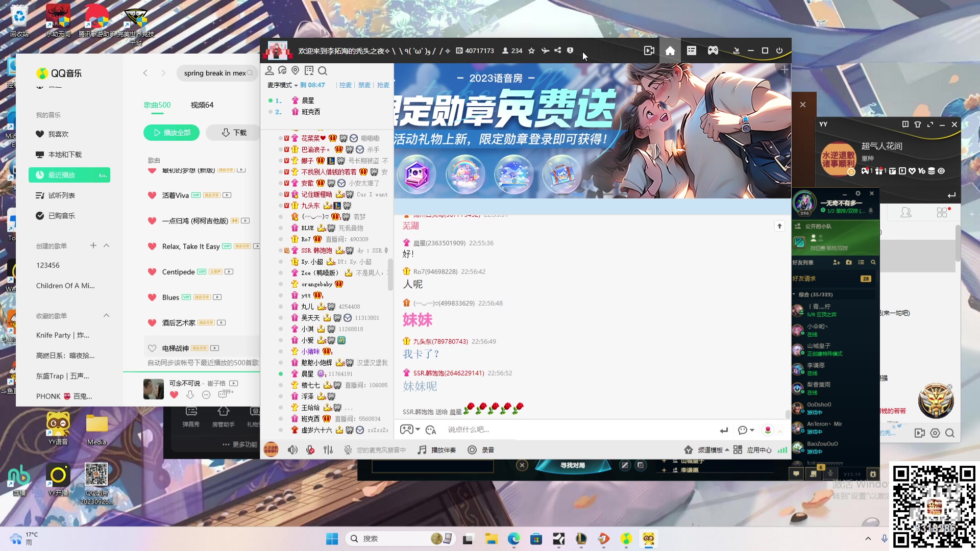Open 已购音乐 in QQ Music sidebar

[69, 216]
